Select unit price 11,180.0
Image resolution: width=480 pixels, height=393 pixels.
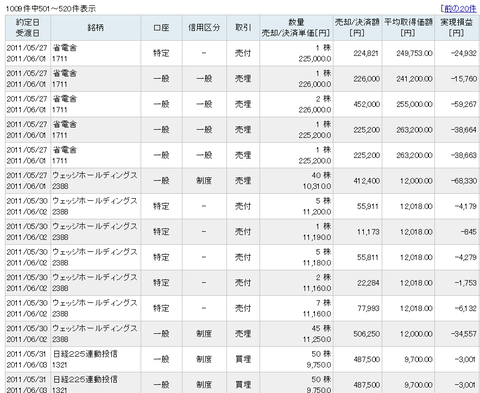[317, 263]
